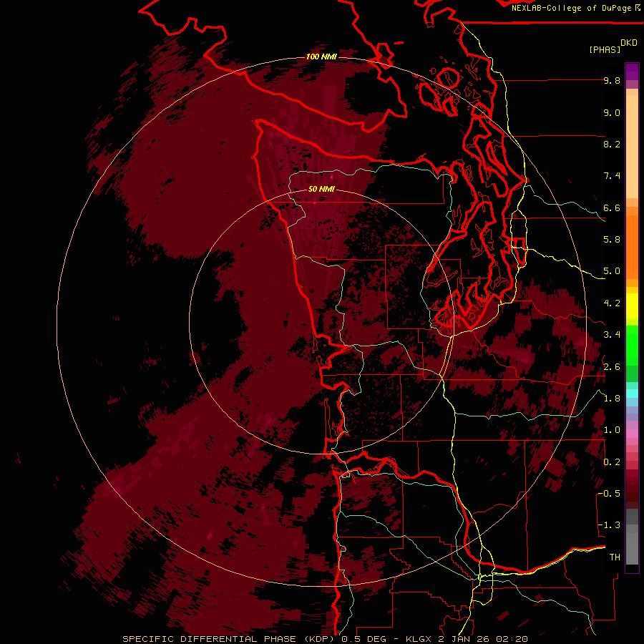Click the gray segment of the color scale
Viewport: 644px width, 644px height.
click(632, 537)
